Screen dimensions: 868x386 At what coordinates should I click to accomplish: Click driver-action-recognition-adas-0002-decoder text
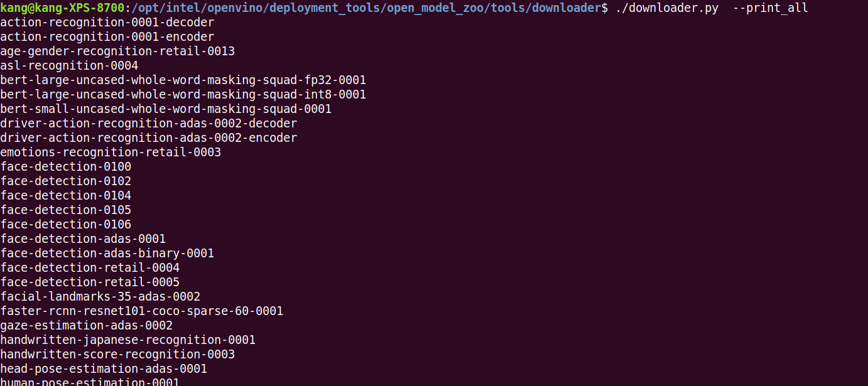click(148, 124)
